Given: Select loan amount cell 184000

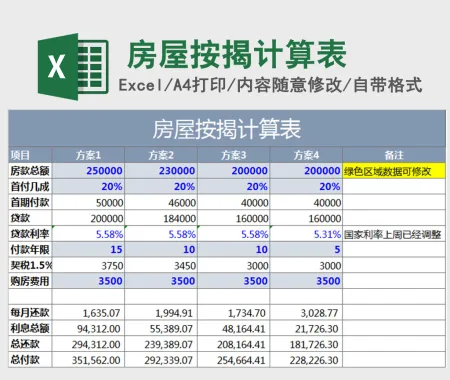Looking at the screenshot, I should coord(161,218).
